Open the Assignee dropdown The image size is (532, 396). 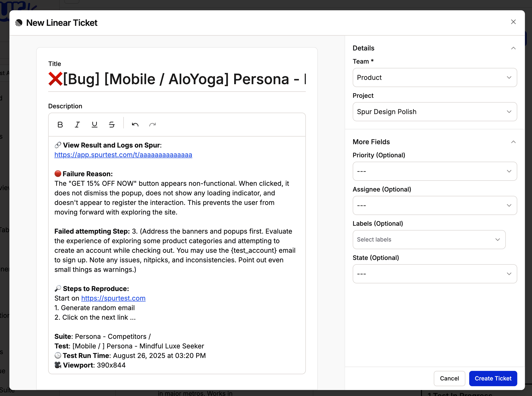pos(434,205)
